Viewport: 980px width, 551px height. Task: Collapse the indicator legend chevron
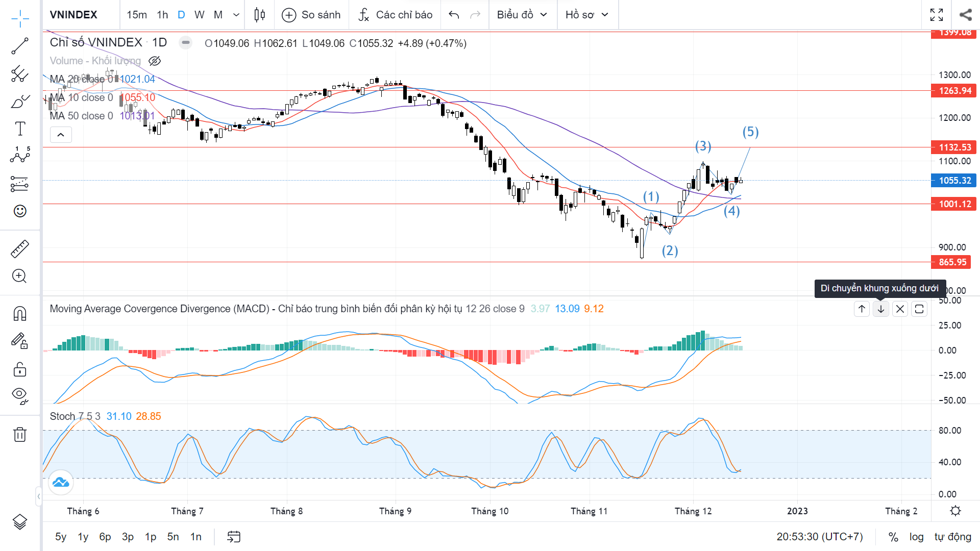pyautogui.click(x=61, y=135)
